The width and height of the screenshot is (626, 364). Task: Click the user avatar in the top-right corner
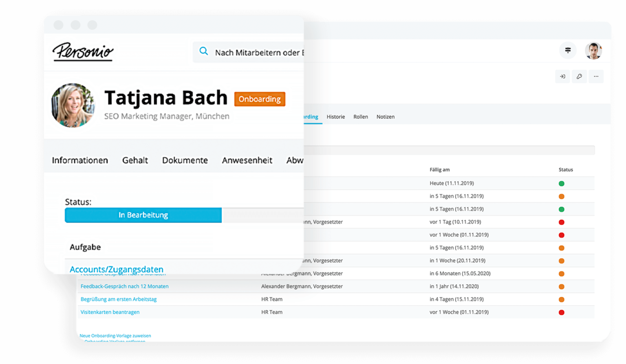[x=594, y=50]
